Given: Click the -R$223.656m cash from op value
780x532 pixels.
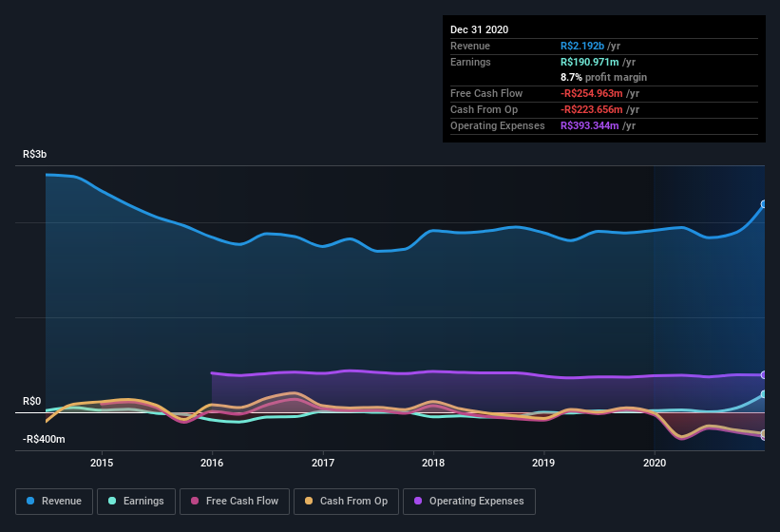Looking at the screenshot, I should (592, 109).
